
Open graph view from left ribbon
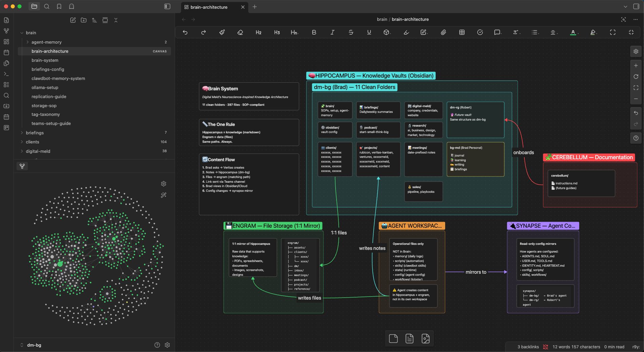click(x=6, y=31)
